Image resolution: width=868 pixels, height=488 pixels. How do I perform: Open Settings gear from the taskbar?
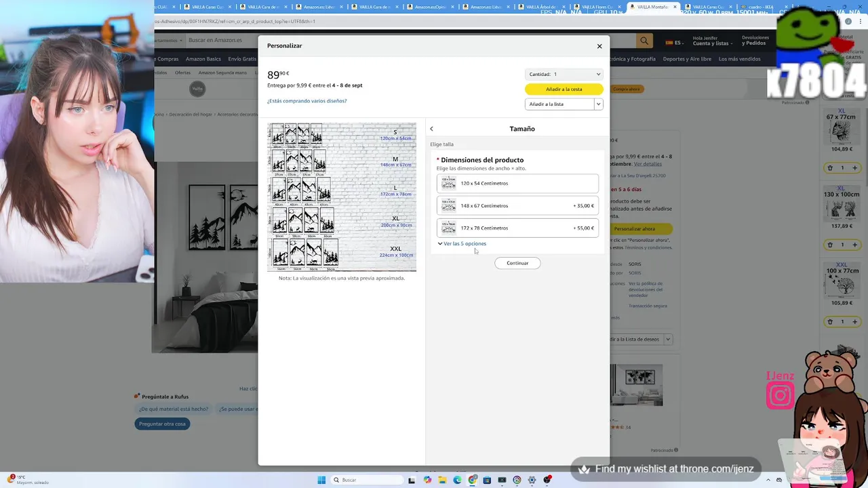[x=532, y=480]
